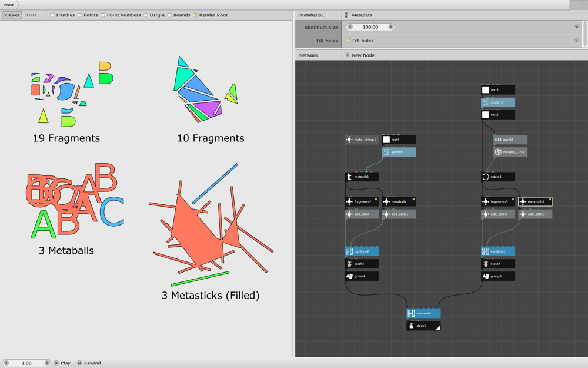This screenshot has width=588, height=368.
Task: Click the Minimum size value 100.00
Action: [x=370, y=27]
